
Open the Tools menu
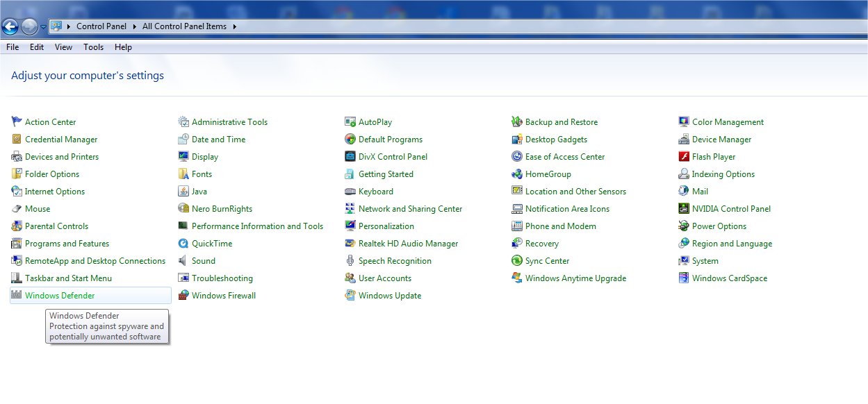(x=93, y=47)
